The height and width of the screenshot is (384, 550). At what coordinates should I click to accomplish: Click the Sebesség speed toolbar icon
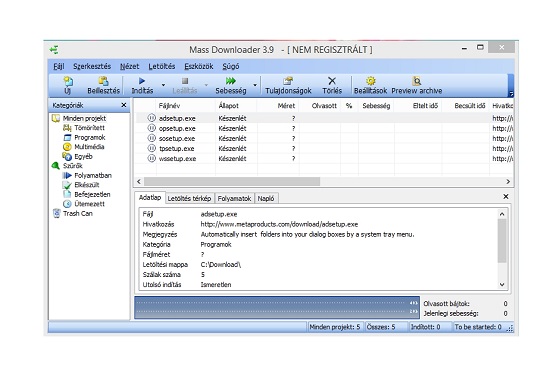(x=230, y=81)
